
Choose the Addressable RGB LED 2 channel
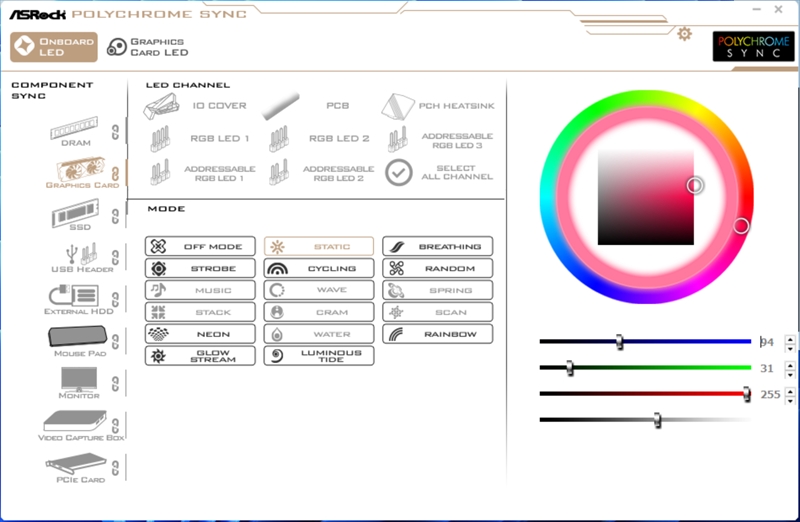(x=321, y=172)
